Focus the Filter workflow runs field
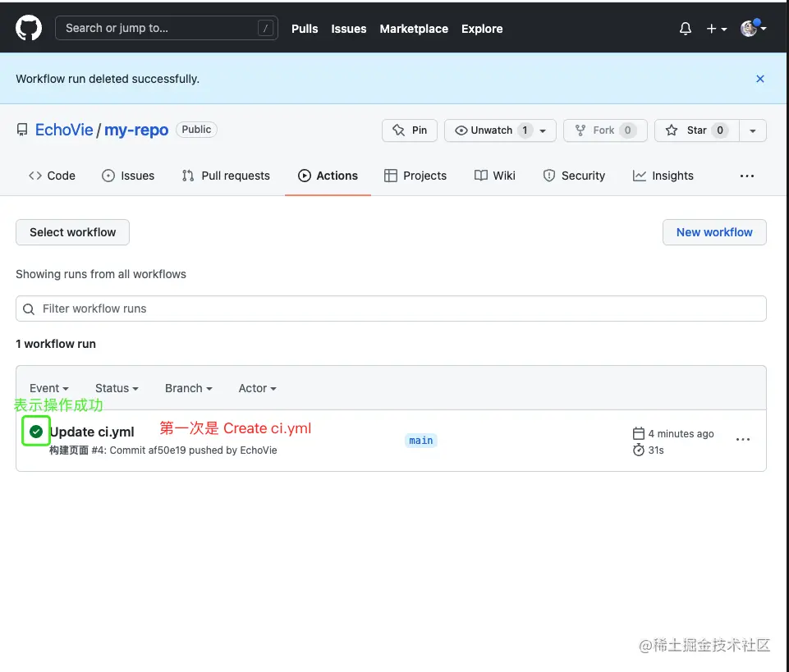The width and height of the screenshot is (789, 672). 391,309
